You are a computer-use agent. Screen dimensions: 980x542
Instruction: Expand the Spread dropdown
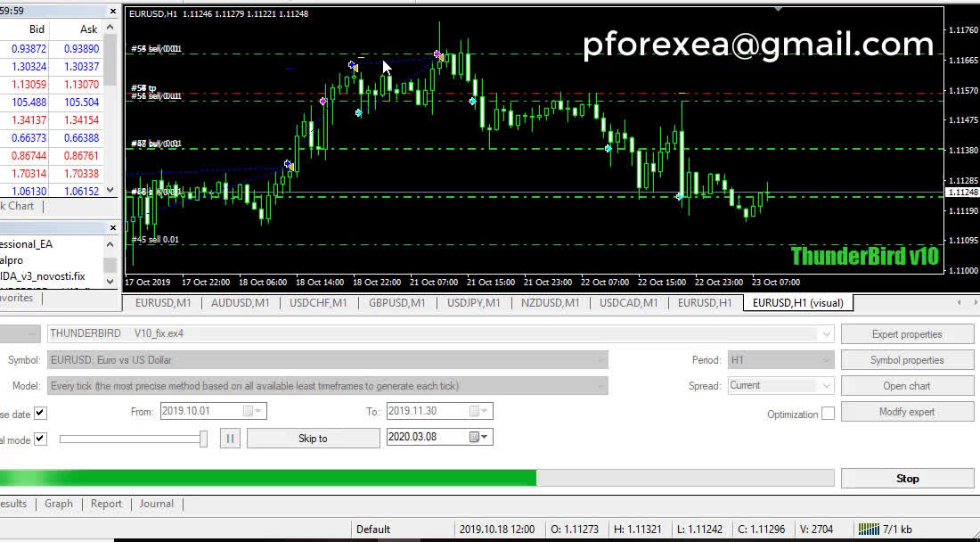click(x=826, y=386)
